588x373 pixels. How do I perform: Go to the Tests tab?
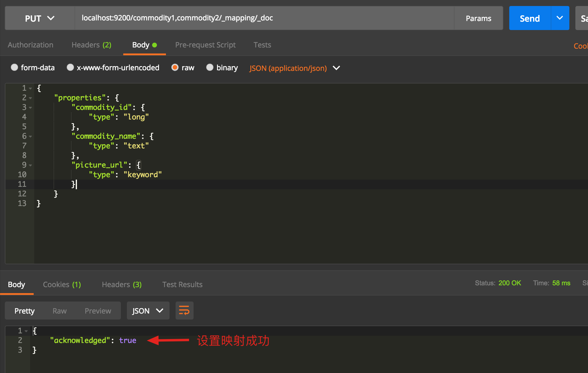coord(262,45)
